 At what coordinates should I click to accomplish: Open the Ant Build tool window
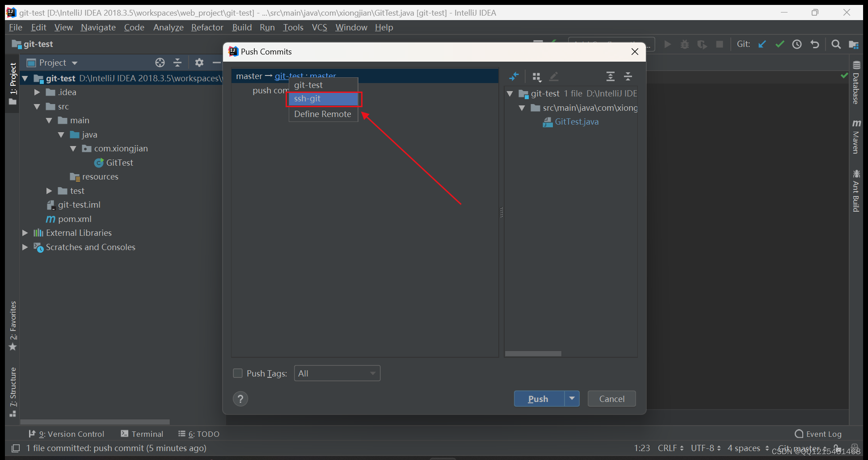tap(856, 191)
